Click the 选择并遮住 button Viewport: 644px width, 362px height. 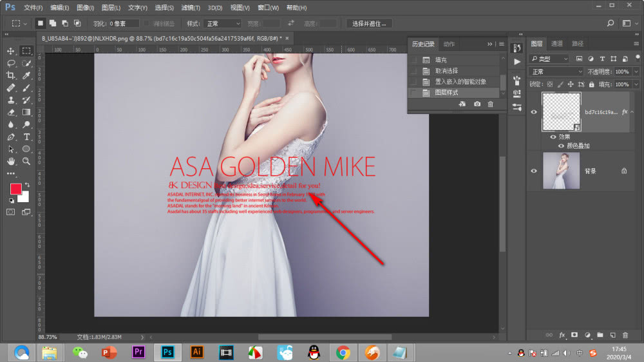click(x=369, y=23)
